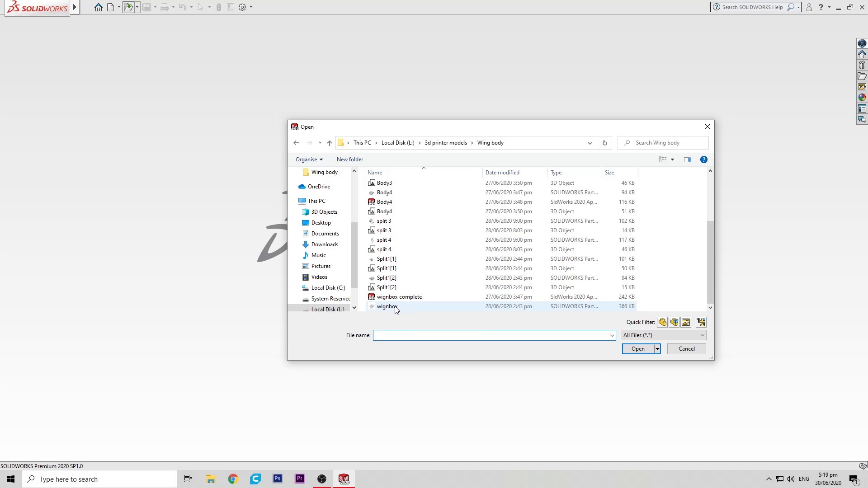The height and width of the screenshot is (488, 868).
Task: Select the wignbox complete file
Action: pos(501,297)
